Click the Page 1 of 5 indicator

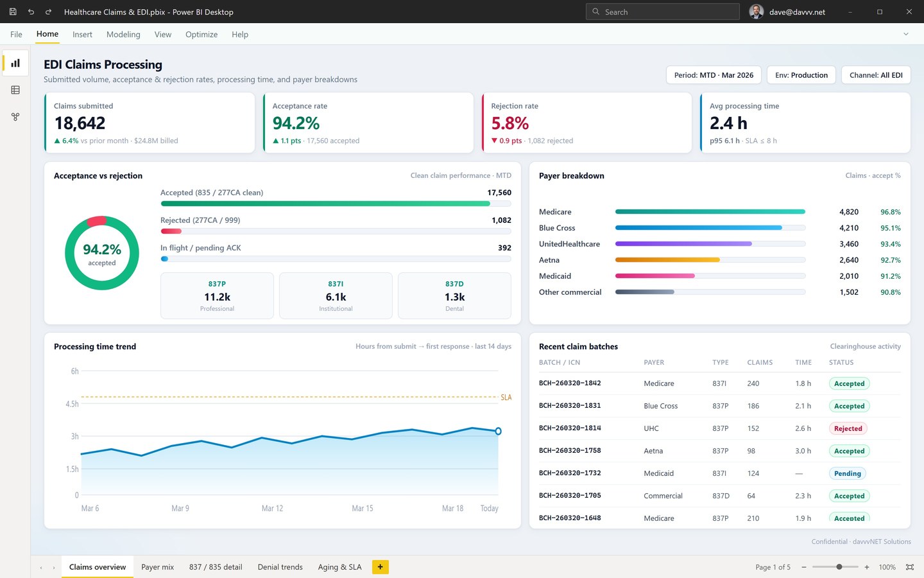click(x=773, y=567)
